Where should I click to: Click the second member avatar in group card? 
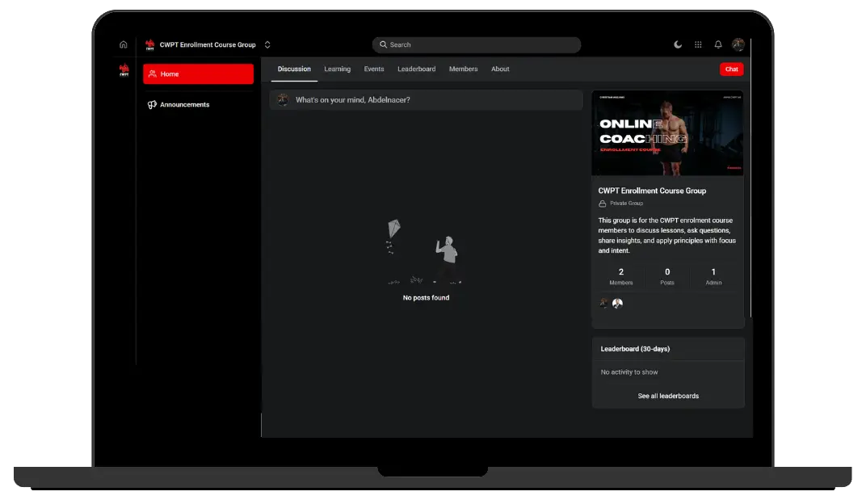(617, 304)
